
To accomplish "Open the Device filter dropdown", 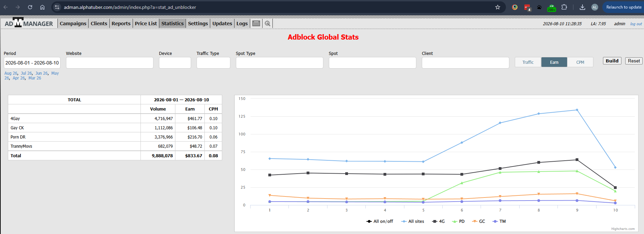I will pyautogui.click(x=175, y=63).
